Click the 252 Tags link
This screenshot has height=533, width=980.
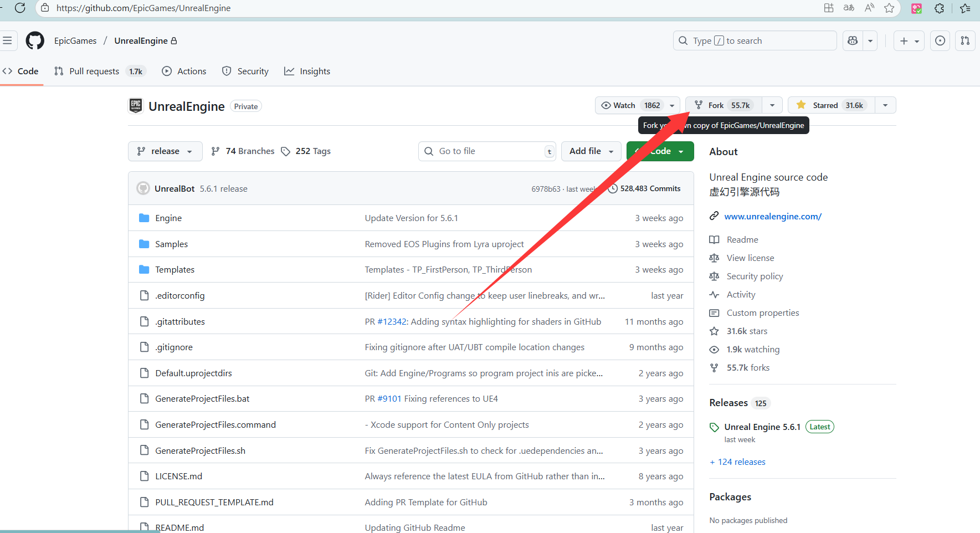click(x=306, y=151)
